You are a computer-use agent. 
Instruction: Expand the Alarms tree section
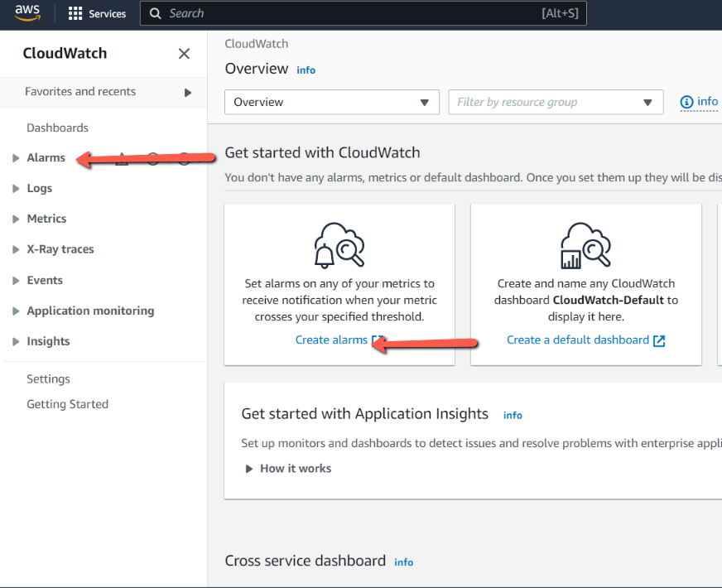click(x=16, y=158)
